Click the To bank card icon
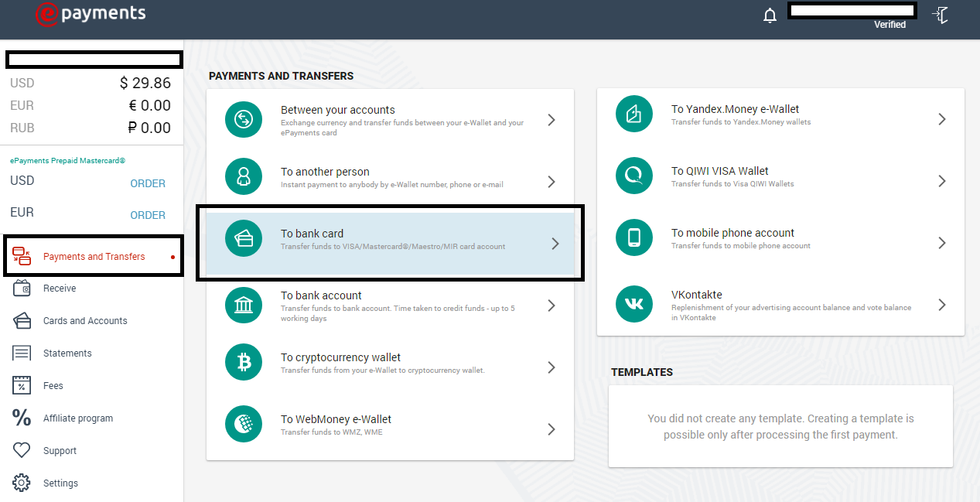The width and height of the screenshot is (980, 502). tap(244, 238)
